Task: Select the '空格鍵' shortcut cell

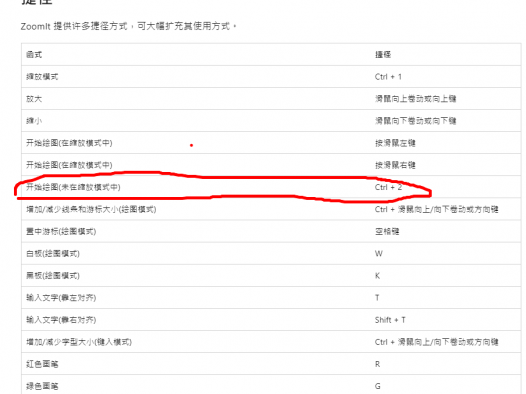Action: (x=387, y=231)
